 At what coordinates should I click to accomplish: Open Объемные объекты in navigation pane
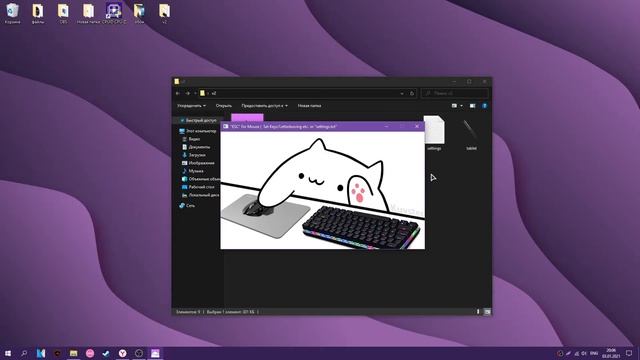pos(200,179)
